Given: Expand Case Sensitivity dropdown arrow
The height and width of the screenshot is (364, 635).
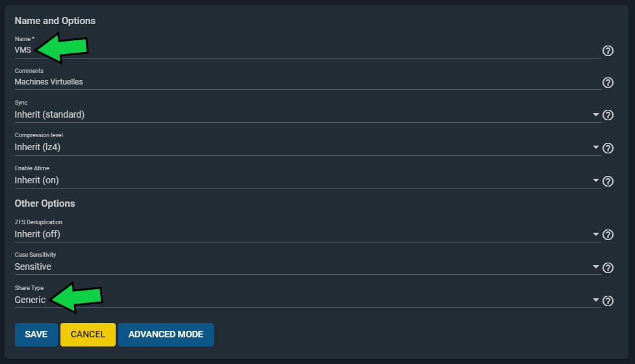Looking at the screenshot, I should (596, 267).
